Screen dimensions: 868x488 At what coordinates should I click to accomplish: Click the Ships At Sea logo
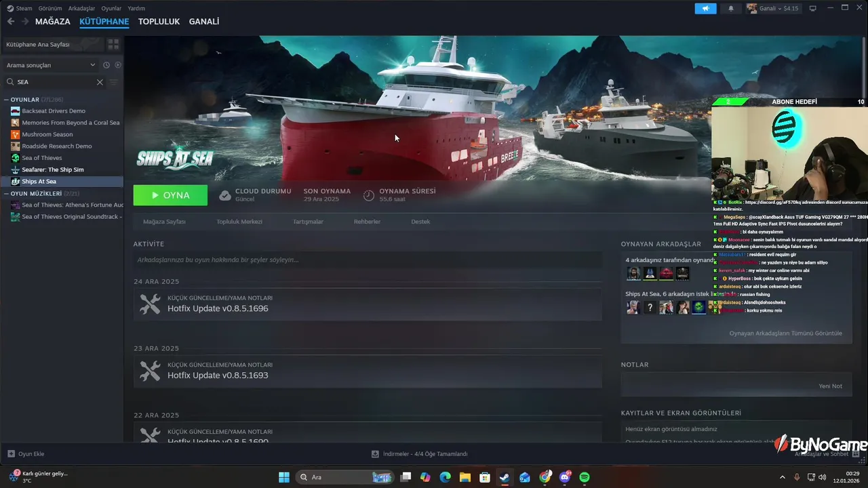[x=175, y=157]
